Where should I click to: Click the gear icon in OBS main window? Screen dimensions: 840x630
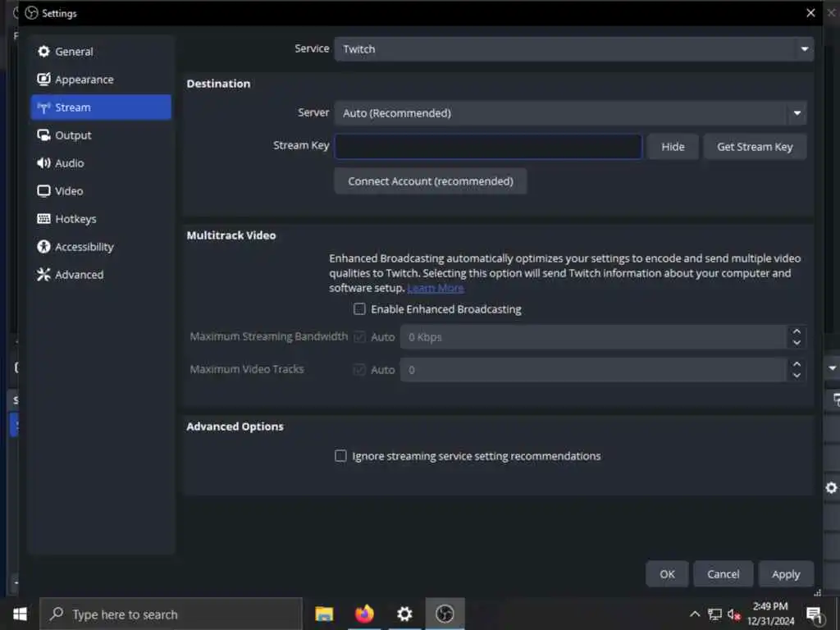tap(831, 487)
